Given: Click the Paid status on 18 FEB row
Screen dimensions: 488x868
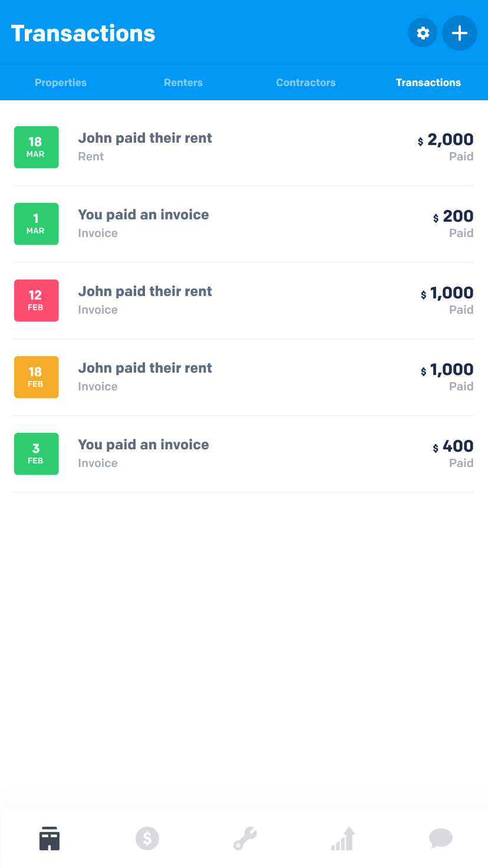Looking at the screenshot, I should pos(461,386).
